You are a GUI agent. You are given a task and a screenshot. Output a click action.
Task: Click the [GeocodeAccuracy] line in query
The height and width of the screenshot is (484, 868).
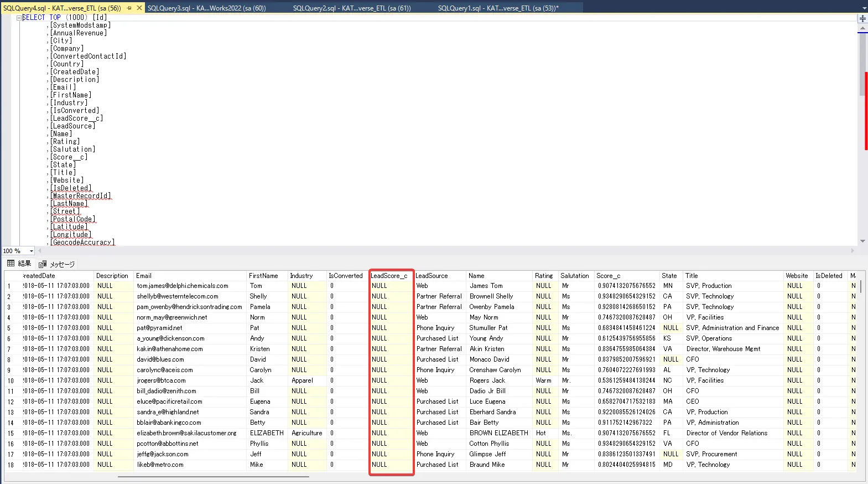(x=82, y=243)
